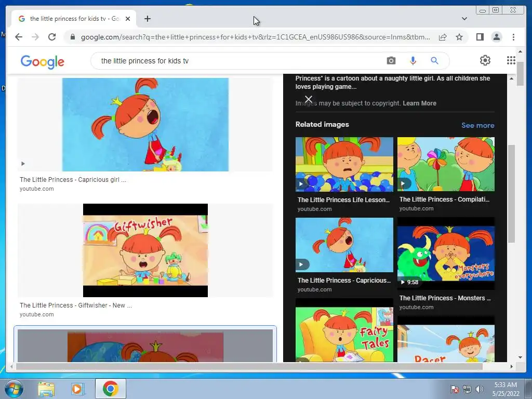Click Chrome taskbar icon
Image resolution: width=532 pixels, height=399 pixels.
point(110,389)
